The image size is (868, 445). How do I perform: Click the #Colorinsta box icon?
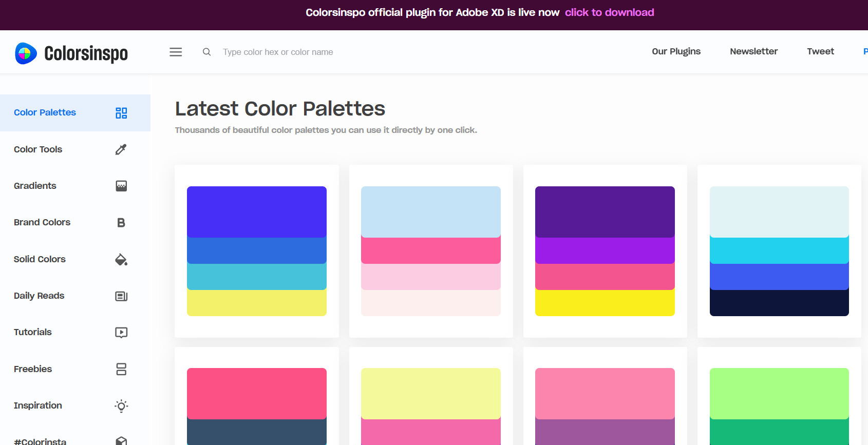[121, 441]
